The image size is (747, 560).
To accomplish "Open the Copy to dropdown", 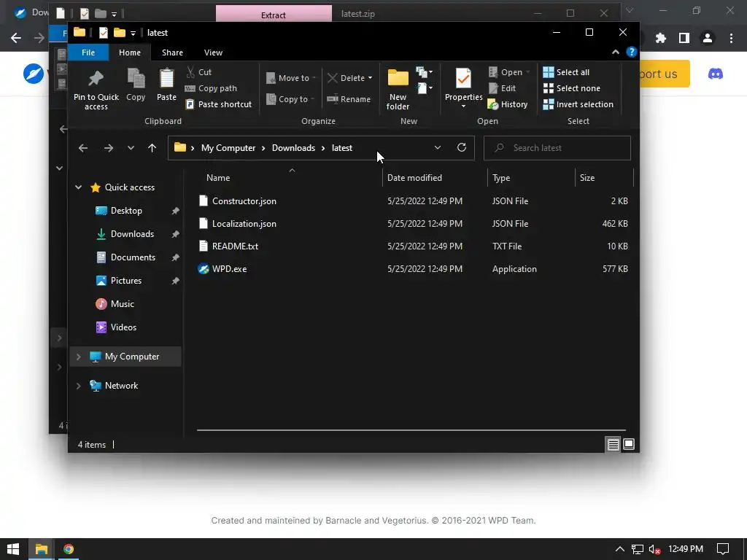I will click(290, 99).
